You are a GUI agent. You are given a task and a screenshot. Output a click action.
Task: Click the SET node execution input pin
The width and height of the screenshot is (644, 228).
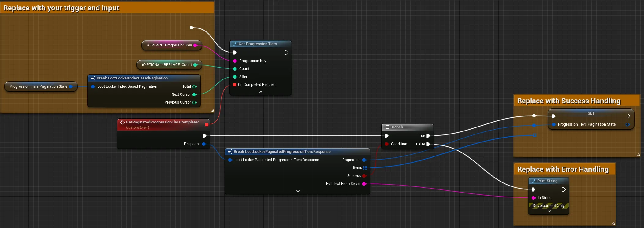click(553, 116)
